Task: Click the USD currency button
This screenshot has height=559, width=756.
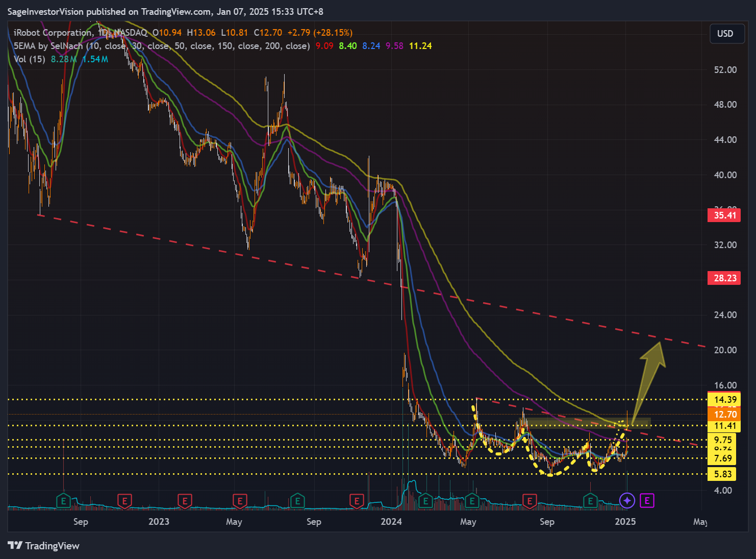Action: point(727,34)
